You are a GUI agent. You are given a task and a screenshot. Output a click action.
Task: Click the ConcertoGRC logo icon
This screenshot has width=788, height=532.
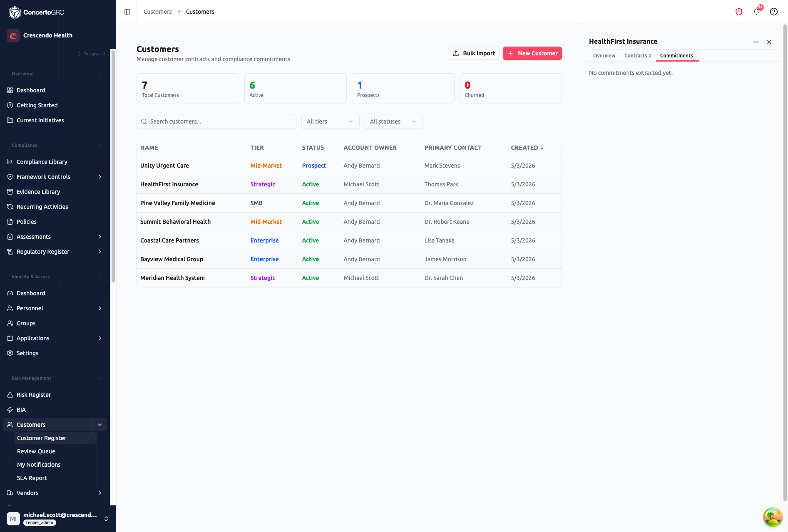click(15, 12)
